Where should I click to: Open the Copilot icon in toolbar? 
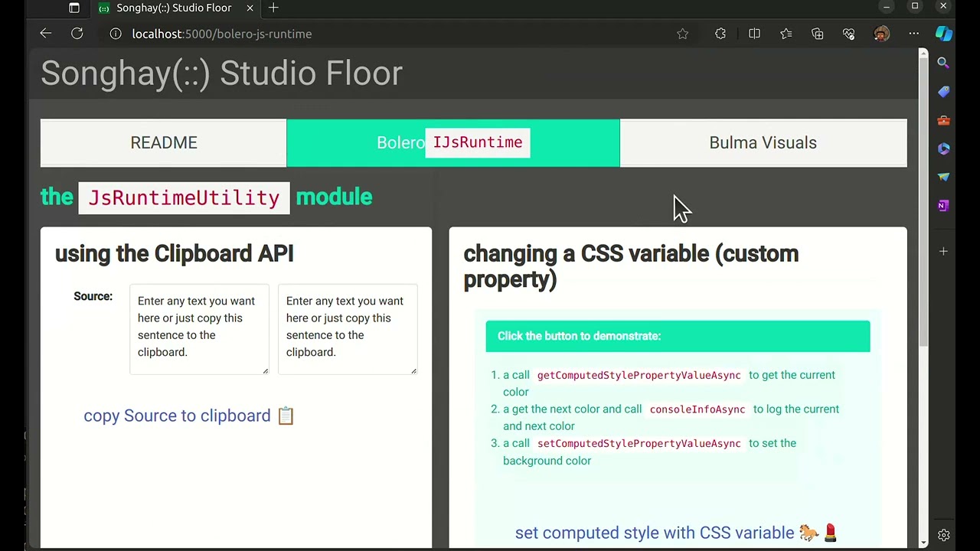click(943, 34)
